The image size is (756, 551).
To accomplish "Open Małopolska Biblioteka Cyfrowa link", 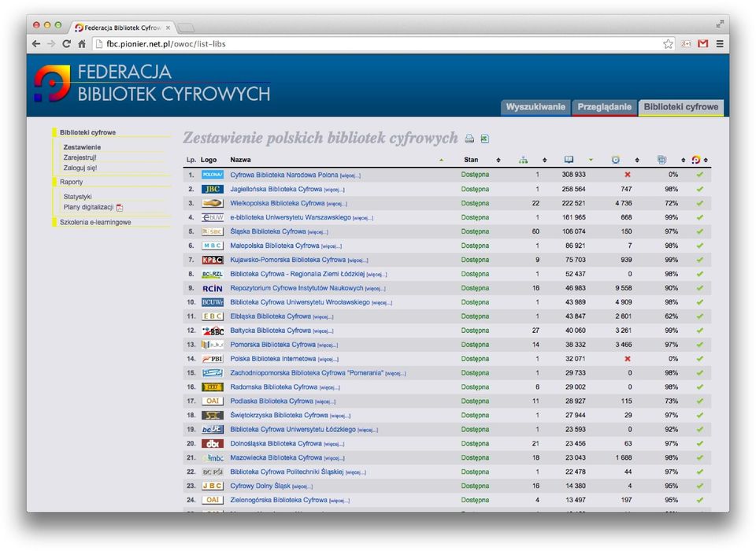I will [x=275, y=246].
